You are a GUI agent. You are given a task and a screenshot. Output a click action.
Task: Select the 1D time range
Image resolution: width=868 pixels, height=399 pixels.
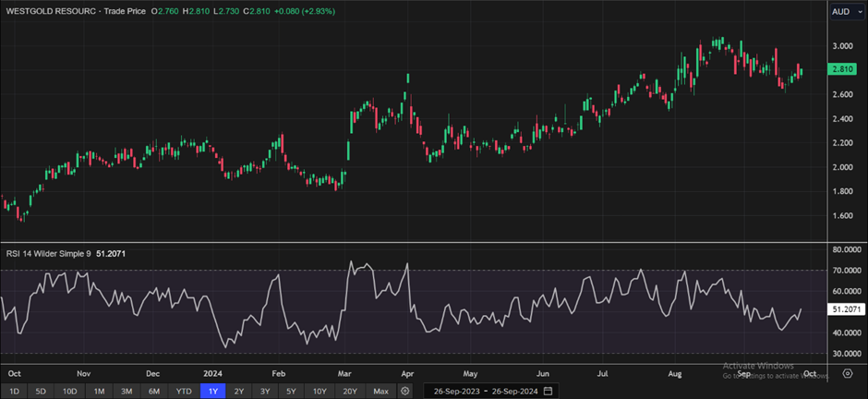[14, 391]
